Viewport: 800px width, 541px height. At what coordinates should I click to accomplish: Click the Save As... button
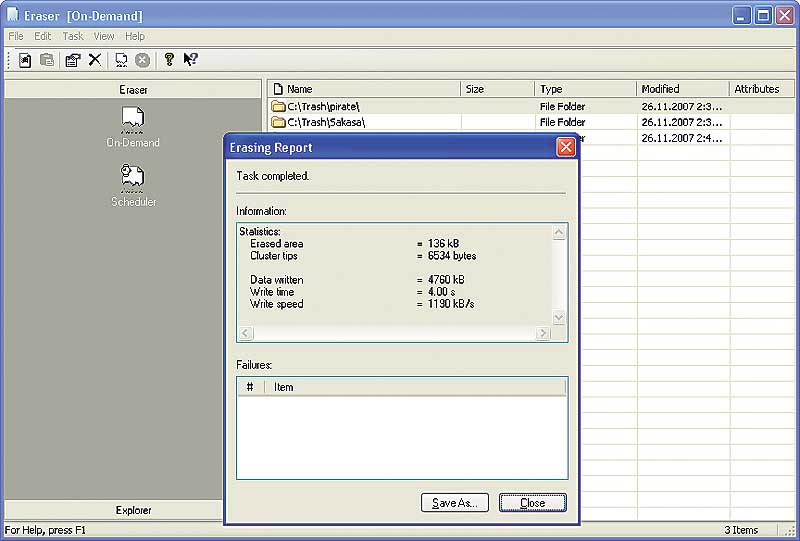(455, 503)
